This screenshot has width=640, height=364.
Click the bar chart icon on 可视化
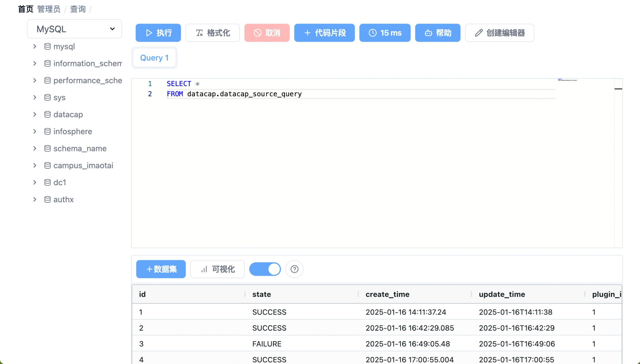pyautogui.click(x=204, y=269)
